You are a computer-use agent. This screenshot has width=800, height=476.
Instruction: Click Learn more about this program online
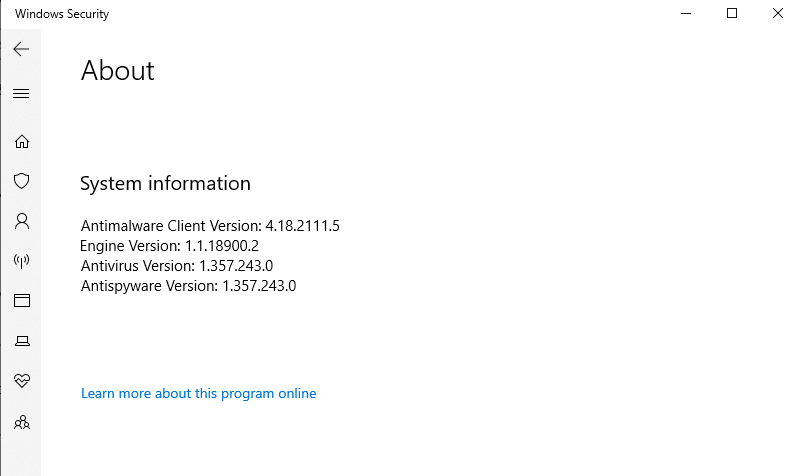[198, 394]
